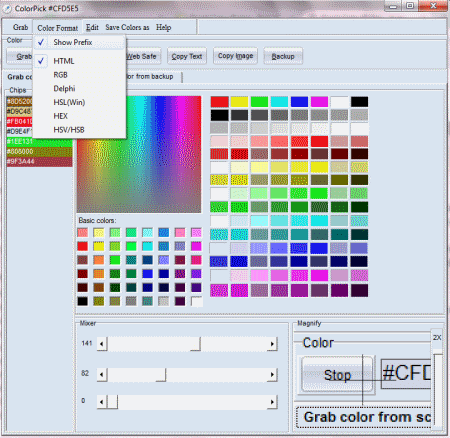The width and height of the screenshot is (450, 438).
Task: Click the Basic colors label
Action: [97, 220]
